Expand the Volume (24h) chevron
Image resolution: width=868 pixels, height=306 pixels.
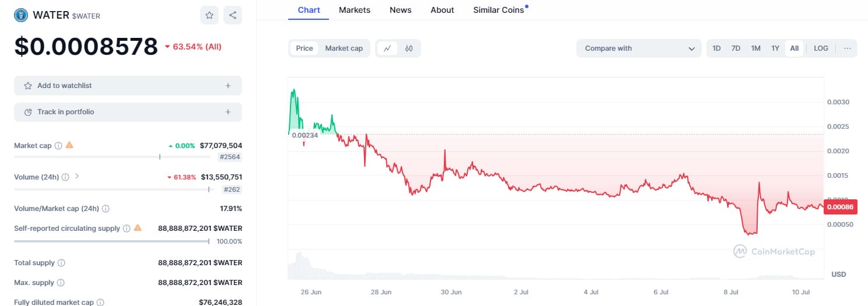tap(77, 176)
